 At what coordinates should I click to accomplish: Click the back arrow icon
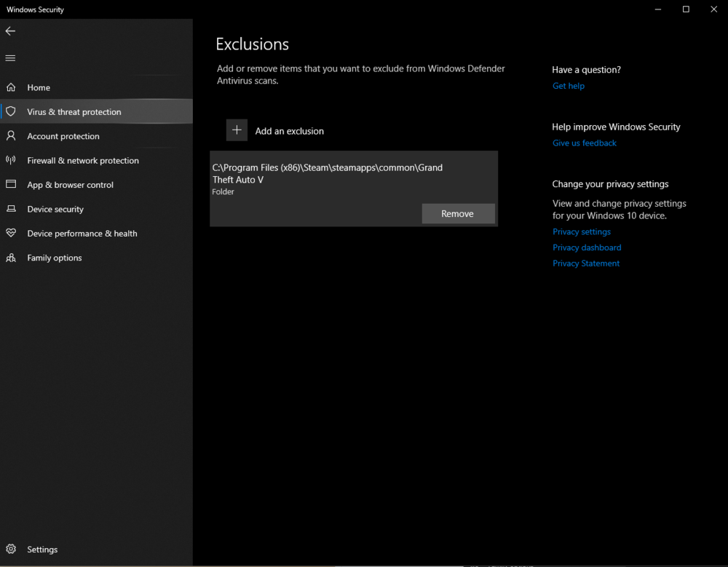click(10, 31)
